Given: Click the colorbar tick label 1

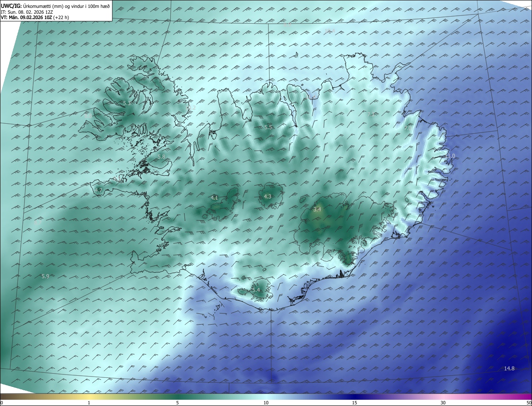Looking at the screenshot, I should pos(89,403).
